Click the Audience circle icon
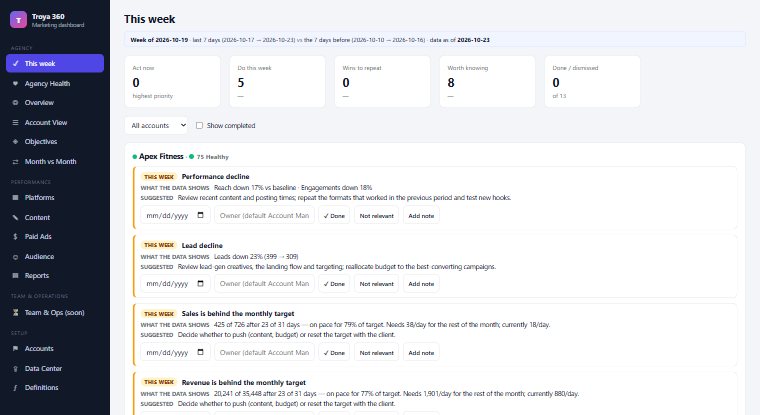Image resolution: width=760 pixels, height=415 pixels. click(x=16, y=256)
